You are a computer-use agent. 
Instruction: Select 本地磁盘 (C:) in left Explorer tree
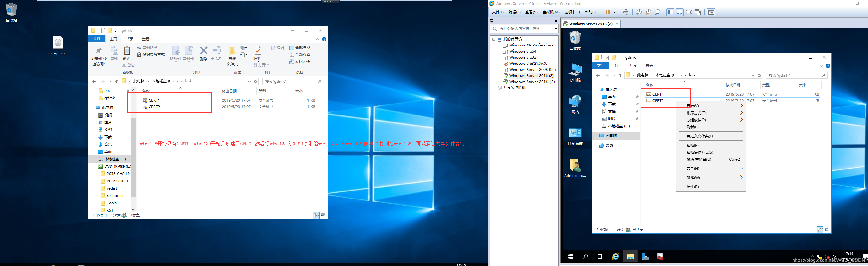pyautogui.click(x=112, y=159)
